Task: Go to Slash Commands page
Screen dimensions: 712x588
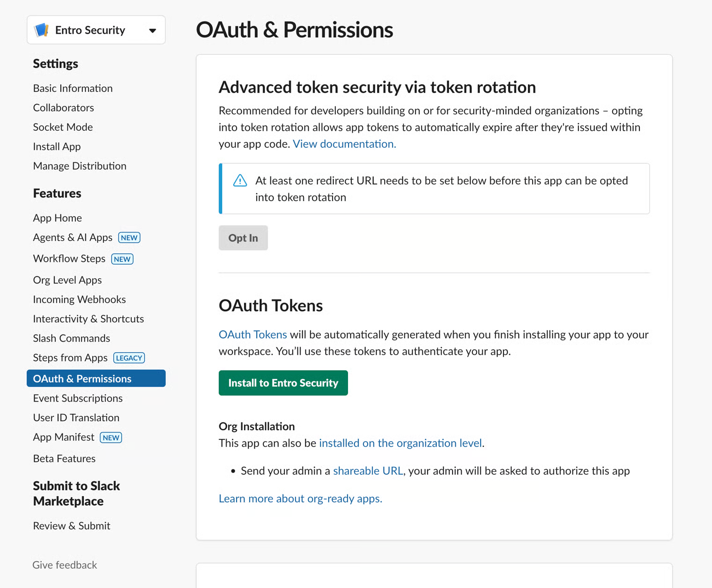Action: pyautogui.click(x=71, y=338)
